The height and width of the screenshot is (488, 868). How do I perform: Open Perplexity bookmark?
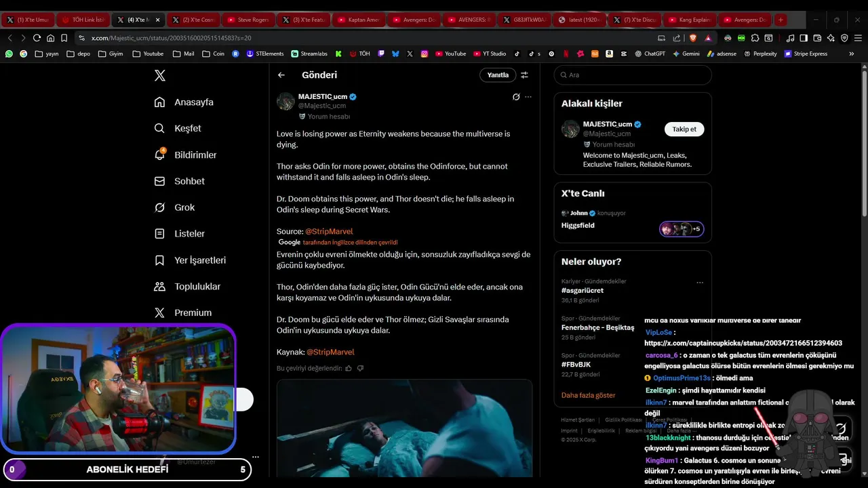760,54
